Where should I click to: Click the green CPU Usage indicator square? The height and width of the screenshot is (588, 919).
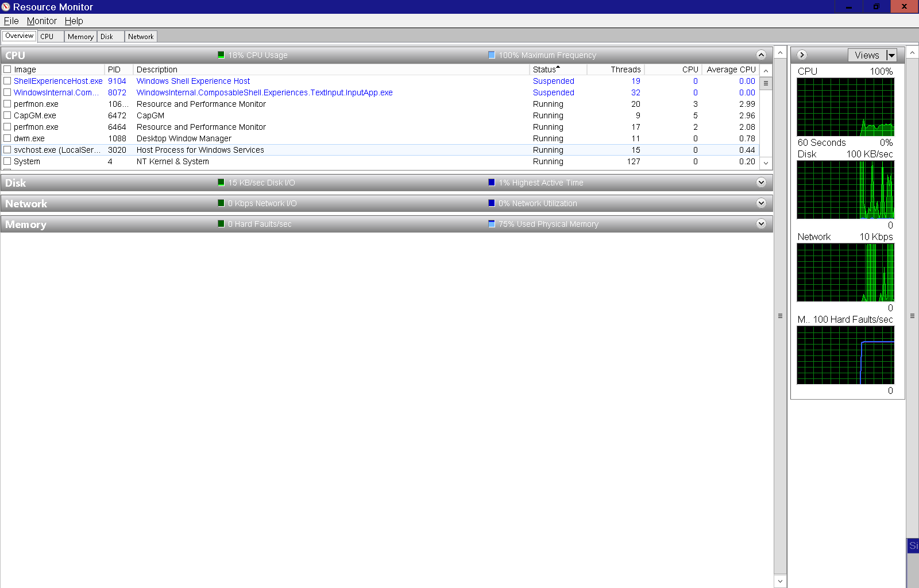[221, 55]
